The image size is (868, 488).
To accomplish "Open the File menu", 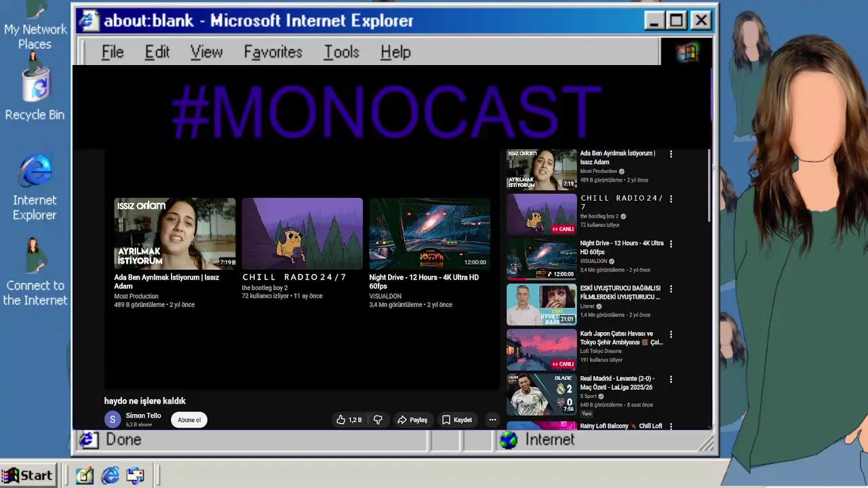I will click(x=113, y=52).
